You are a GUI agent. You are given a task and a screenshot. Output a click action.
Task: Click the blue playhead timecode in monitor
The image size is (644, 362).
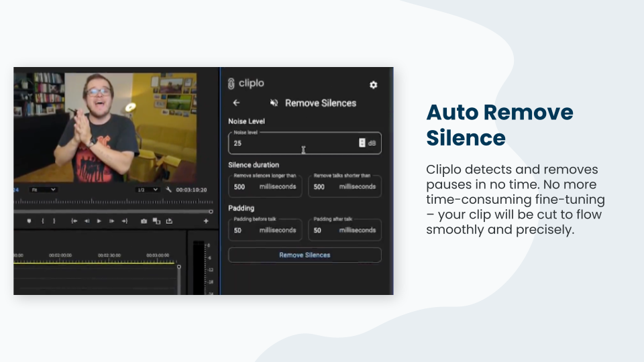[x=16, y=190]
